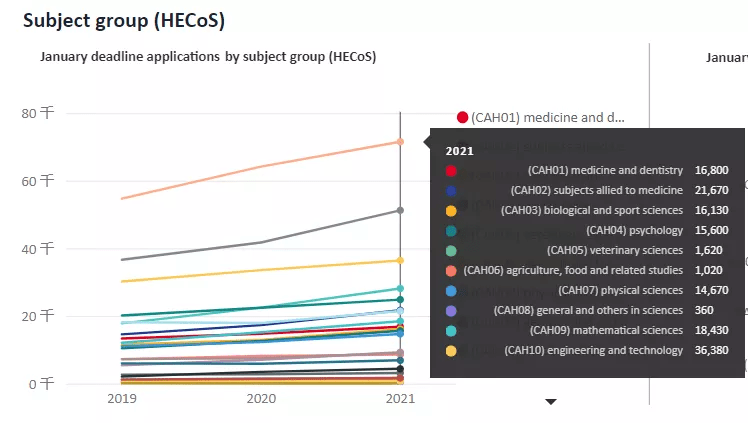Viewport: 748px width, 423px height.
Task: Expand legend with the down arrow
Action: [551, 402]
